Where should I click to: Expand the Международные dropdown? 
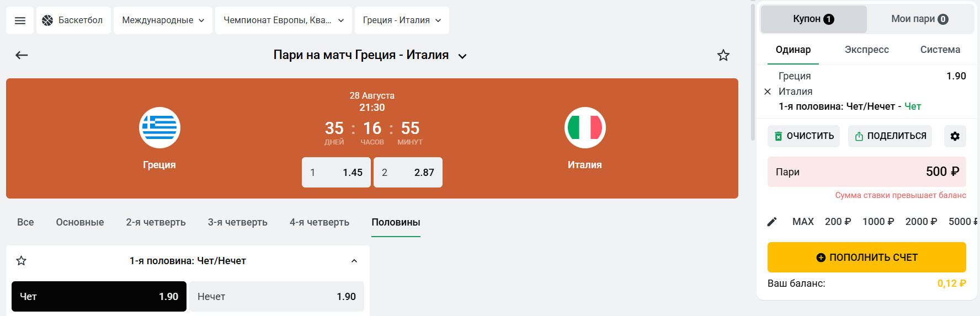(x=163, y=20)
